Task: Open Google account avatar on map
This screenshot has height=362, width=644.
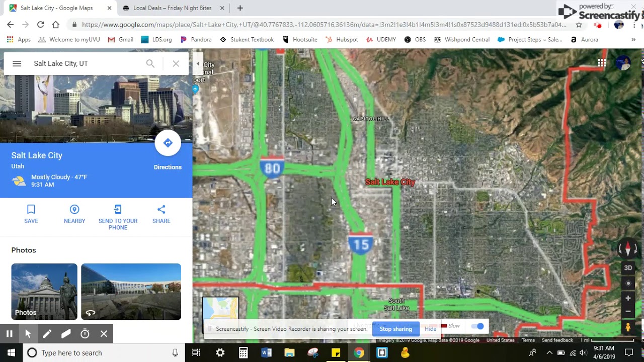Action: pos(623,63)
